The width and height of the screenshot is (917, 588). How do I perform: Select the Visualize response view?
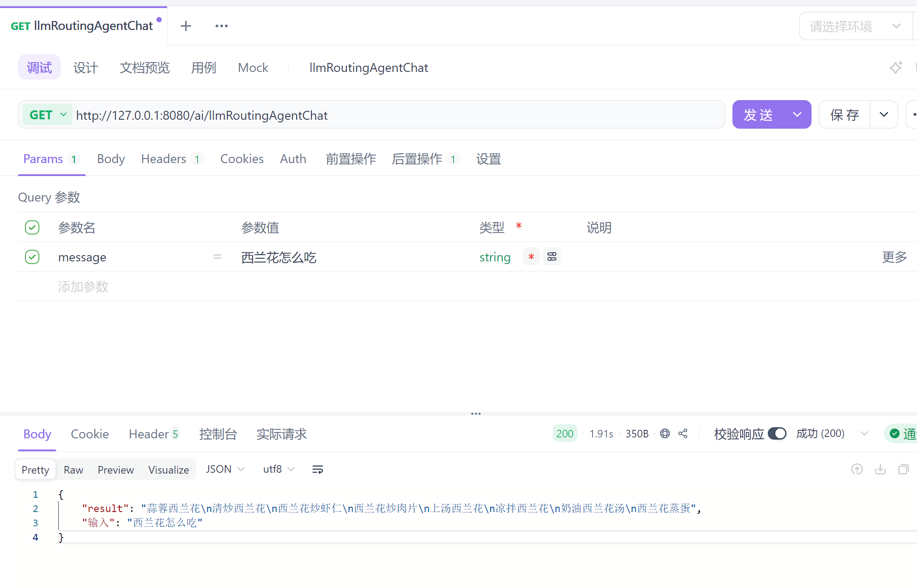pyautogui.click(x=168, y=470)
